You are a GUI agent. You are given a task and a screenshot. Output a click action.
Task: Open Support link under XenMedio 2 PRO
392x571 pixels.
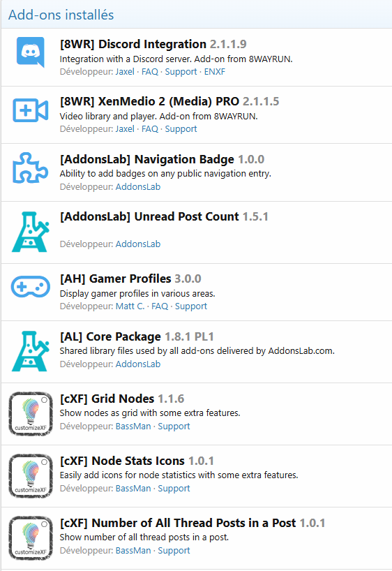tap(181, 129)
